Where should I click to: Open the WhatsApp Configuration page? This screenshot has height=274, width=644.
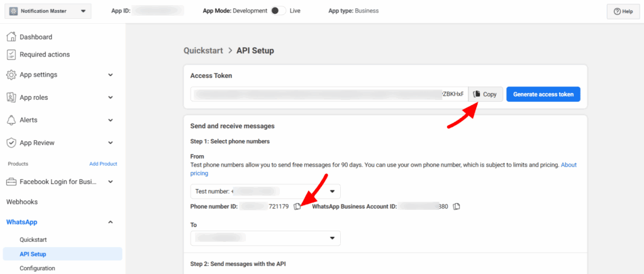37,268
